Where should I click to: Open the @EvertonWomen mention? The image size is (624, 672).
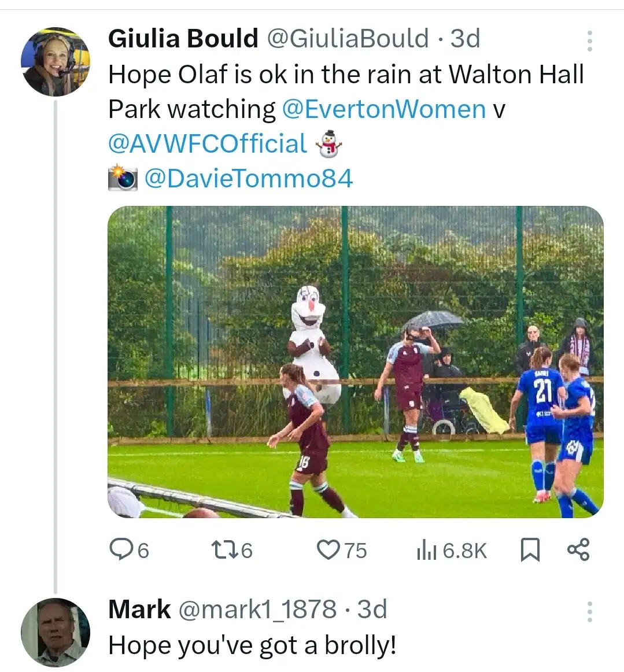coord(383,109)
